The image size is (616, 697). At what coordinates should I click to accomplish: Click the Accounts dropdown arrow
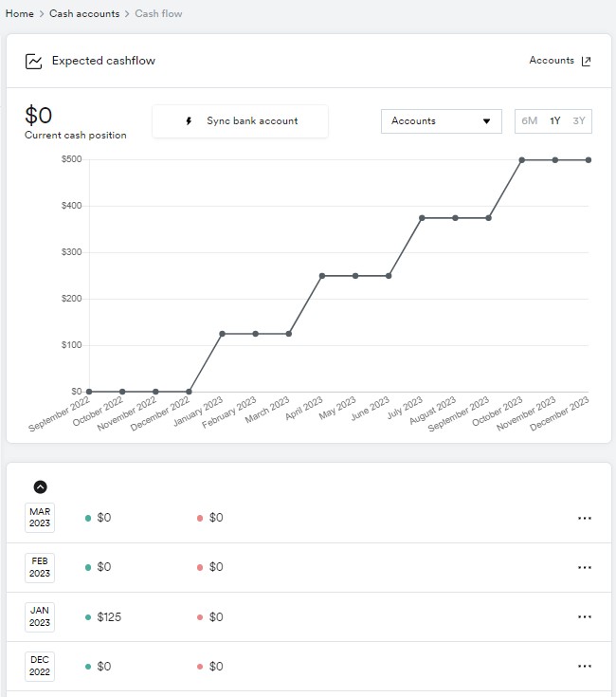coord(487,121)
